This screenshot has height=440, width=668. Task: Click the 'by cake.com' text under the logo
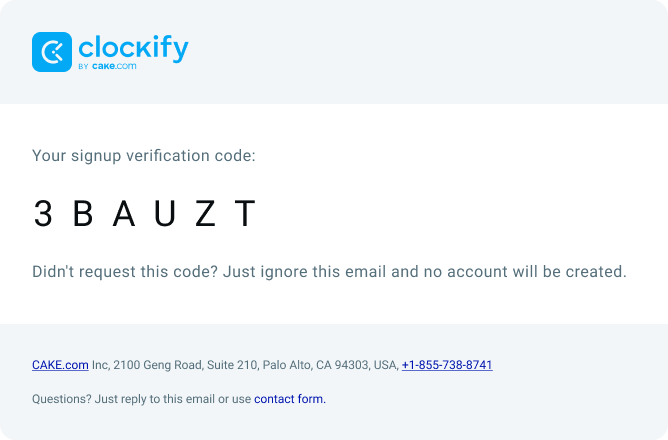107,66
